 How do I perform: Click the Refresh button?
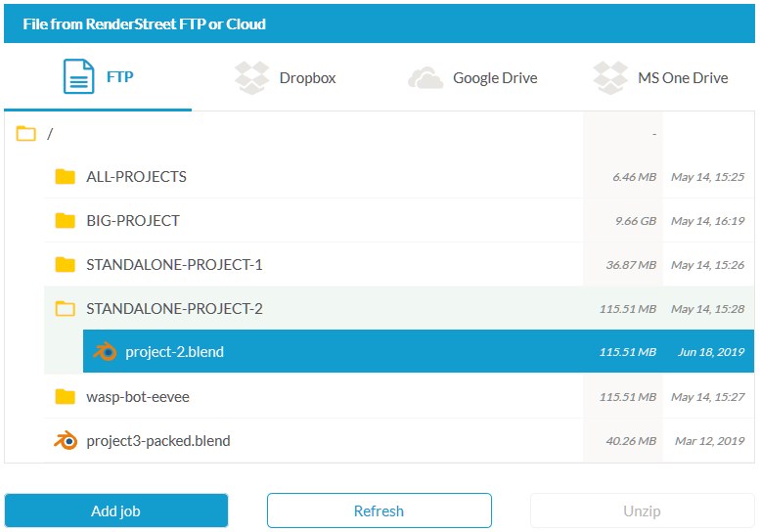379,510
